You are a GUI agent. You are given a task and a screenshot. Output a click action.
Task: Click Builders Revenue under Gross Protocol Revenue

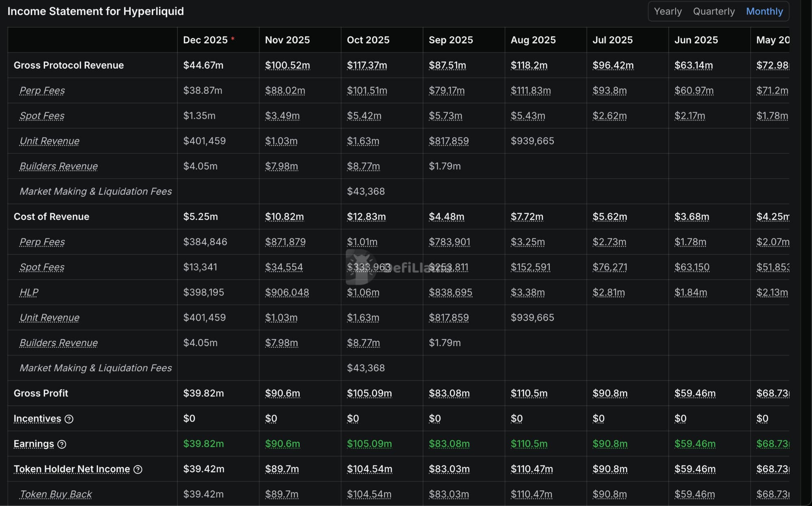tap(58, 166)
